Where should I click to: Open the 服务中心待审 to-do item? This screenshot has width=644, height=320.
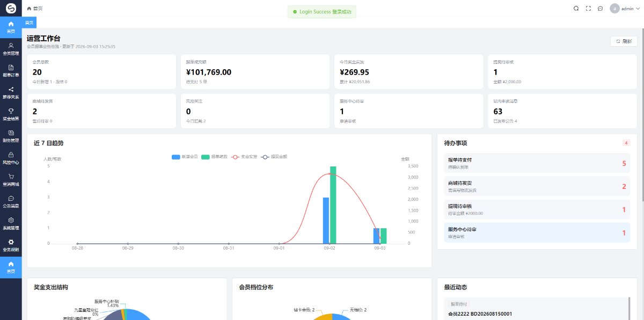[x=537, y=232]
